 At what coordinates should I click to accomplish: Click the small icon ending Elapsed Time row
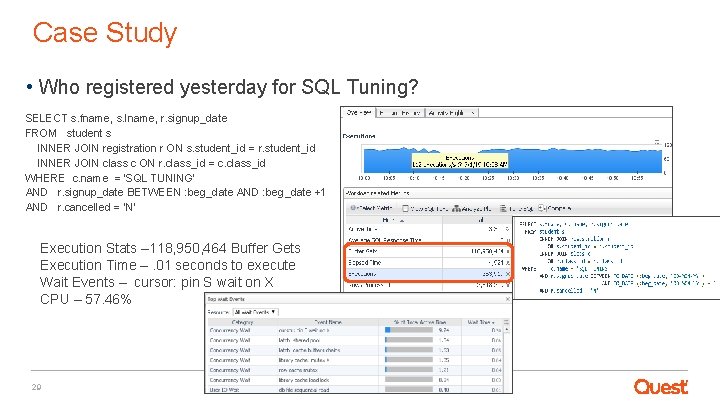(x=507, y=263)
